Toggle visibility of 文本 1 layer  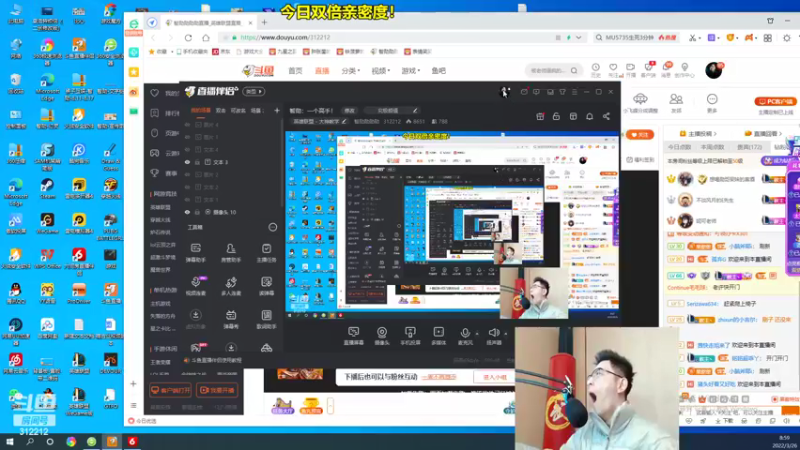[187, 199]
